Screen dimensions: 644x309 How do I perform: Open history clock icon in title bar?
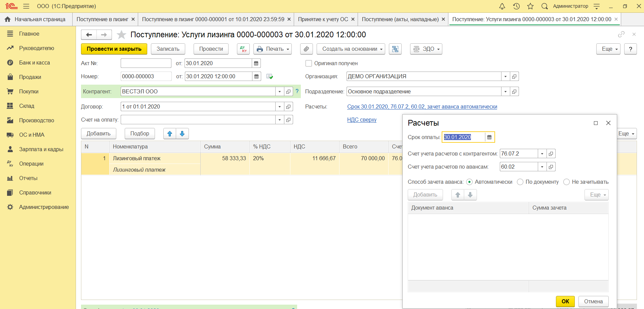(x=516, y=6)
